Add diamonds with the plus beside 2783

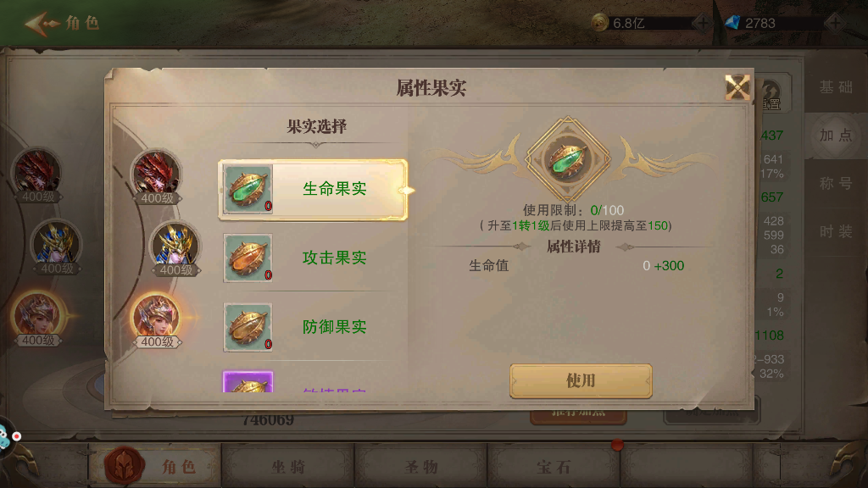tap(834, 23)
